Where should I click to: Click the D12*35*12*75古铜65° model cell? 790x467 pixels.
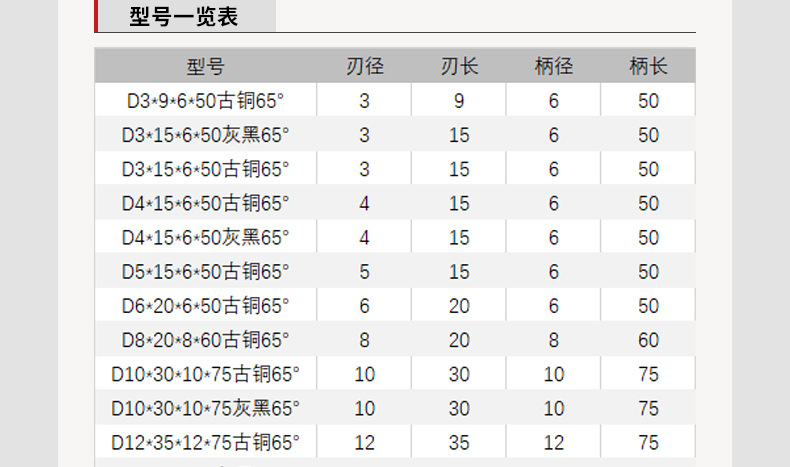tap(206, 441)
